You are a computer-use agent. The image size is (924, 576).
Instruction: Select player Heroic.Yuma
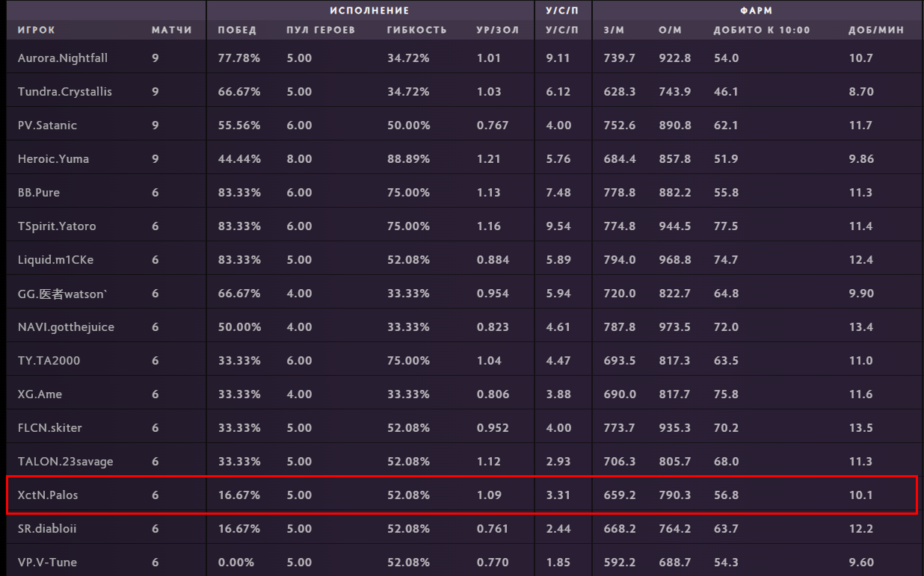[53, 158]
